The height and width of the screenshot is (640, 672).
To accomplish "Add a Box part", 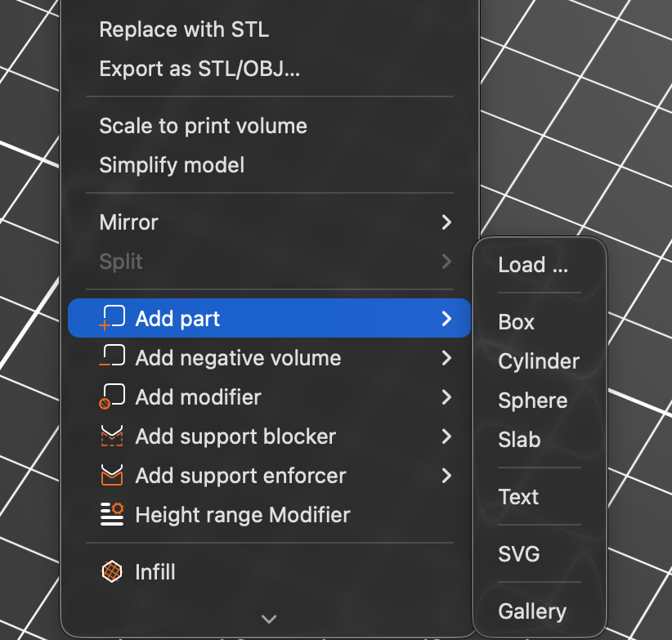I will pyautogui.click(x=540, y=322).
